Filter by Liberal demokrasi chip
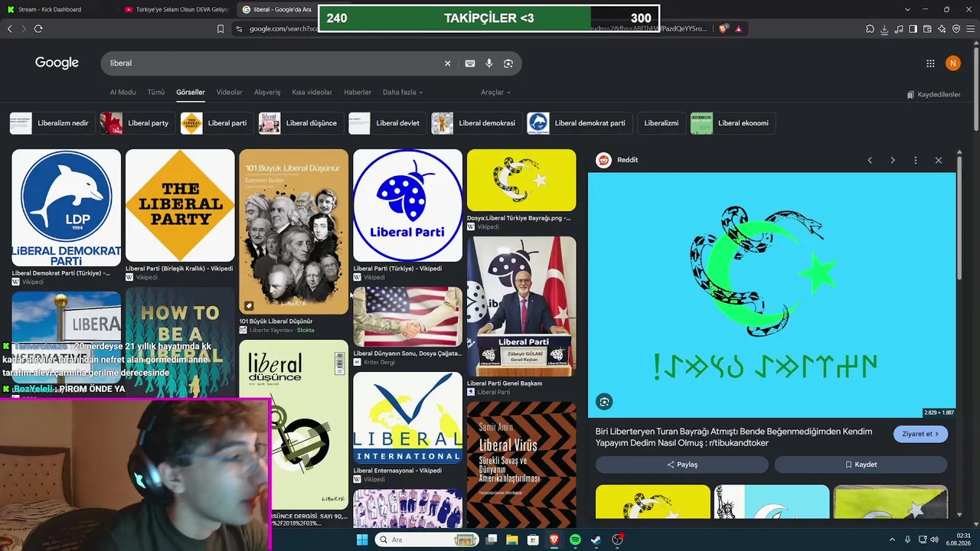980x551 pixels. (476, 123)
